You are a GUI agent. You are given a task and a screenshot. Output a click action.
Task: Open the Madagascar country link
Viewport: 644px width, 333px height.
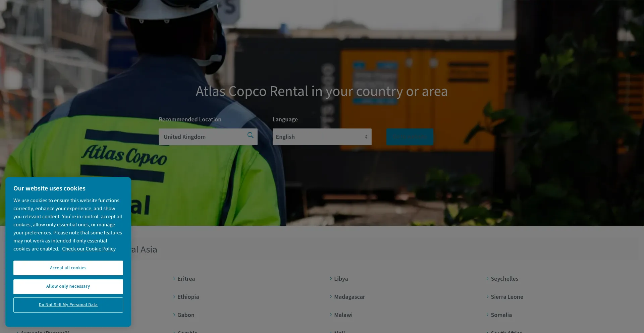click(x=350, y=297)
